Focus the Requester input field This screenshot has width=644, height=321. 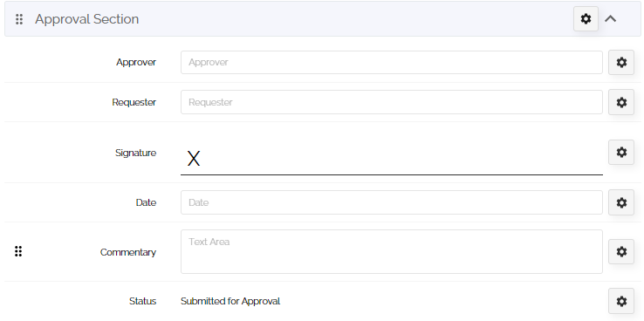coord(392,102)
